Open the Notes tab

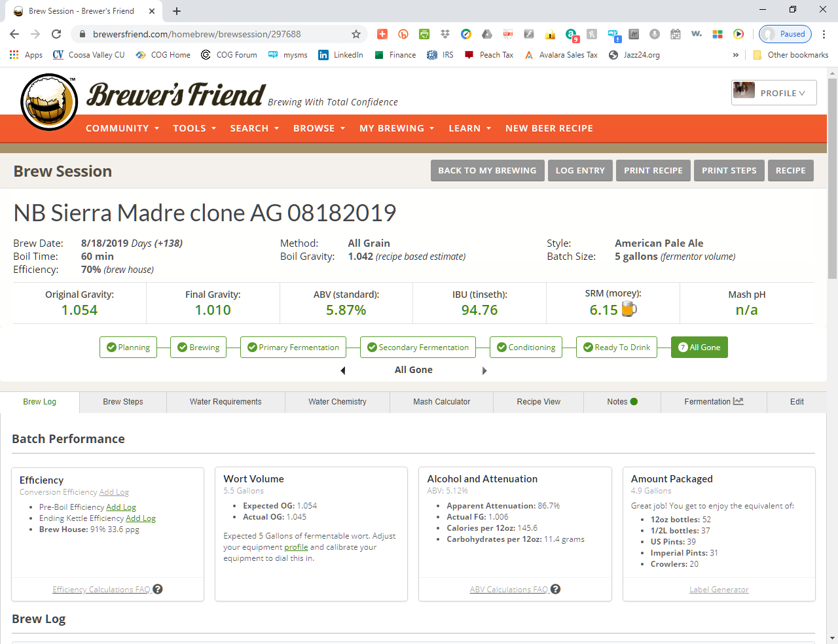(622, 402)
